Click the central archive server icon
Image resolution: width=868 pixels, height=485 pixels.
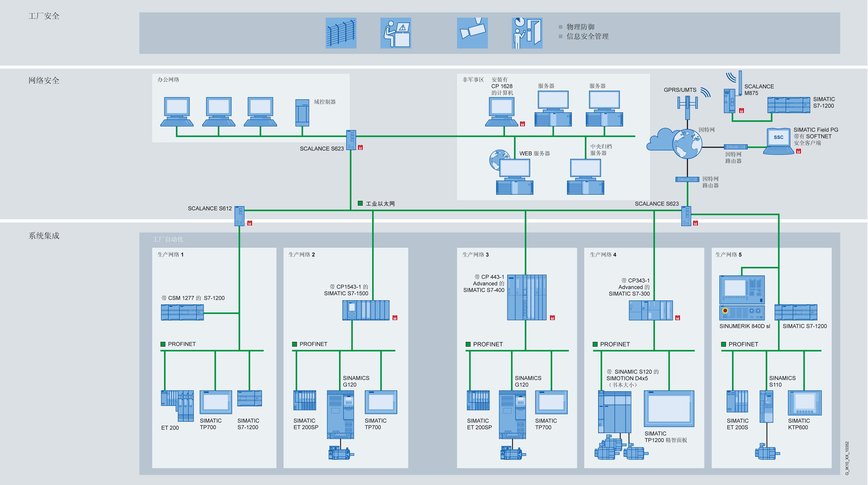585,177
